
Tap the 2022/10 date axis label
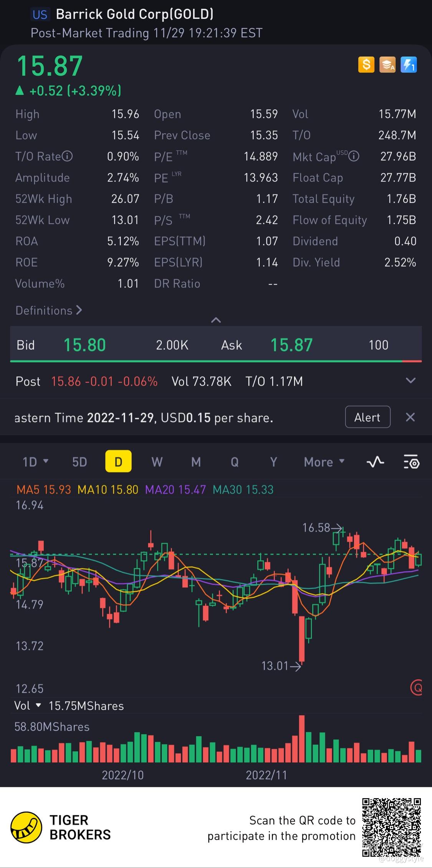(123, 775)
